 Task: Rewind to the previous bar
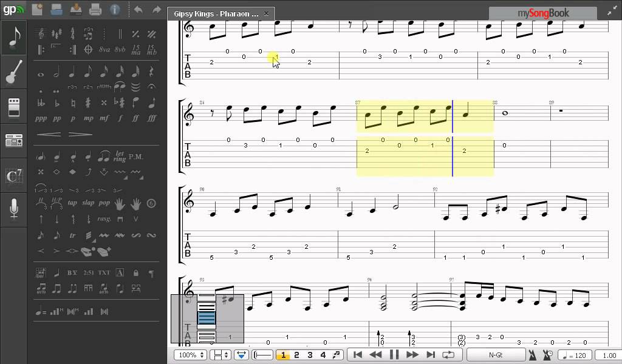(x=375, y=355)
